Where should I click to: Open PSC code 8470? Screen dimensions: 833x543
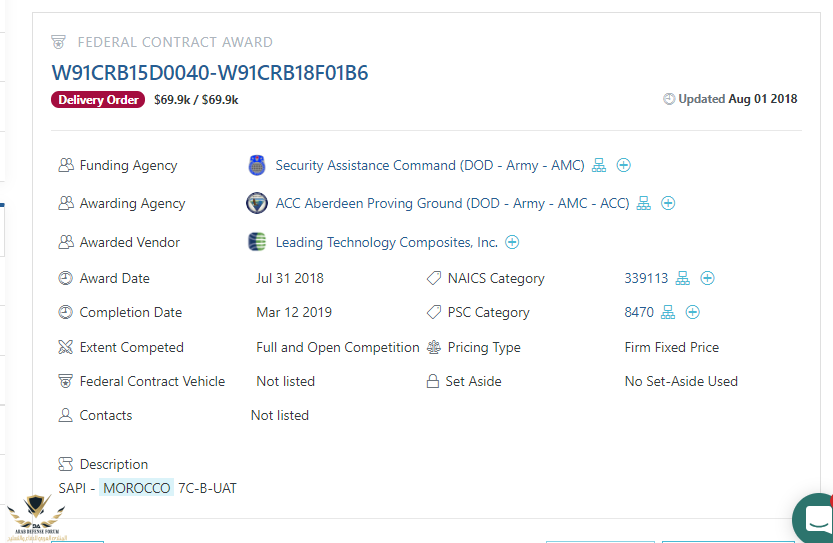(x=639, y=312)
